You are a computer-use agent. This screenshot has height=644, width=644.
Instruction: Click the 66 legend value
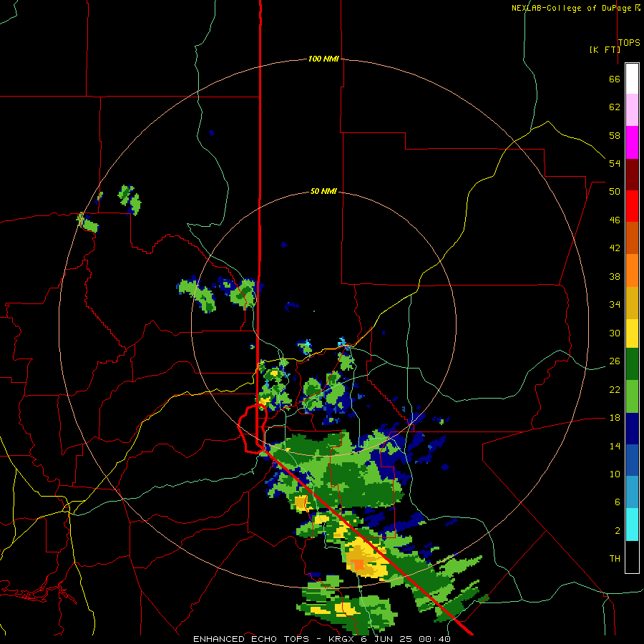[x=615, y=79]
